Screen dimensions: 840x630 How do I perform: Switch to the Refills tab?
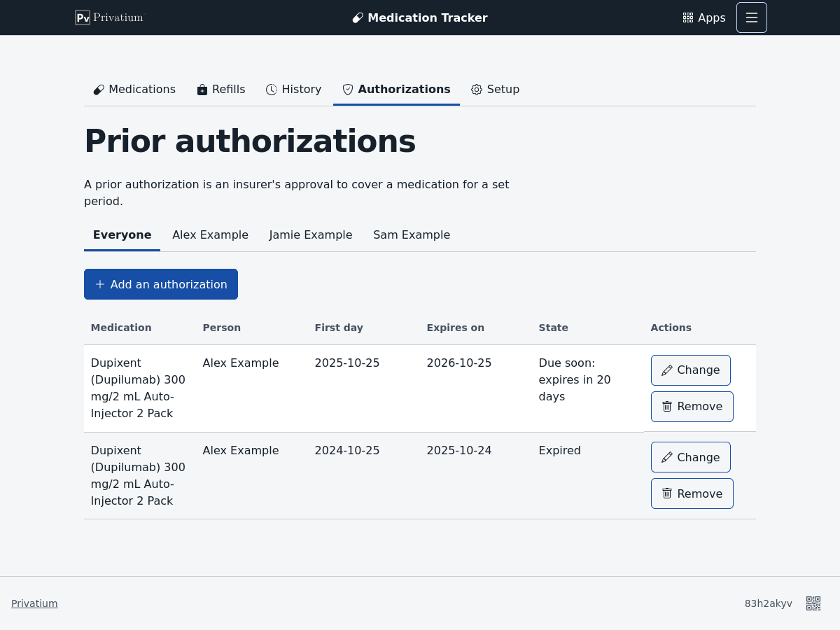pos(221,90)
